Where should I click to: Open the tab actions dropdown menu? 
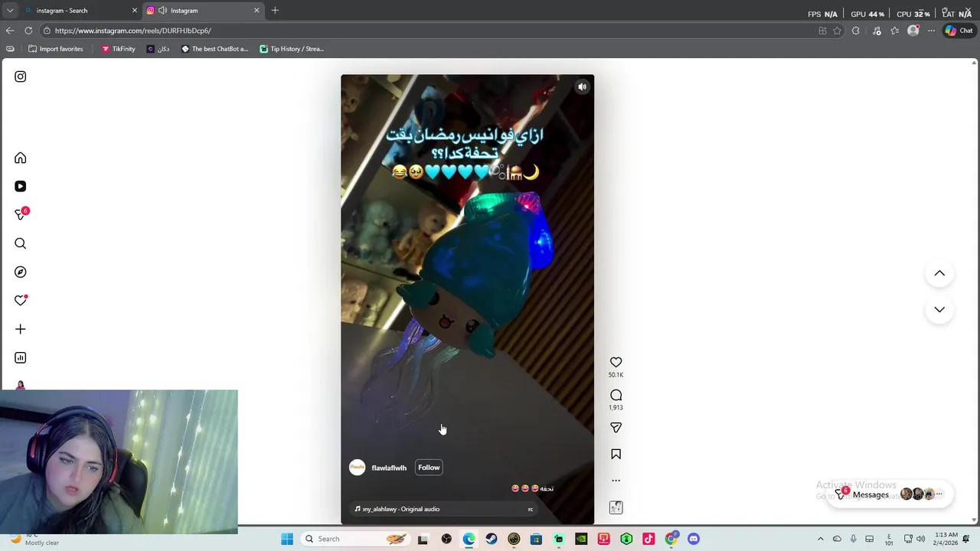click(x=10, y=11)
